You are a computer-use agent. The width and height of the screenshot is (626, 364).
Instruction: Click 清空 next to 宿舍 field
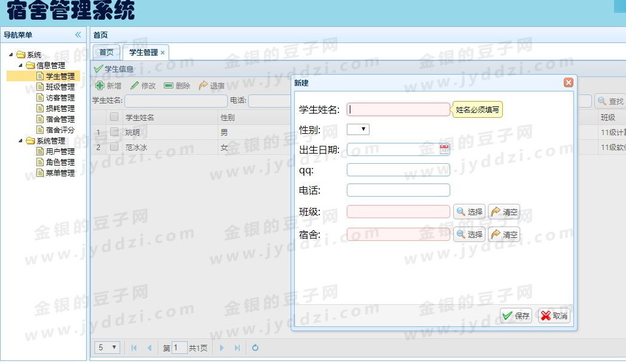(x=504, y=234)
